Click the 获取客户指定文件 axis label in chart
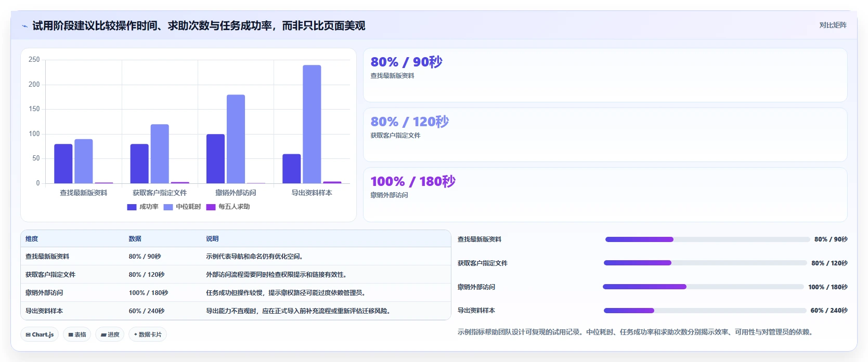 [x=160, y=193]
